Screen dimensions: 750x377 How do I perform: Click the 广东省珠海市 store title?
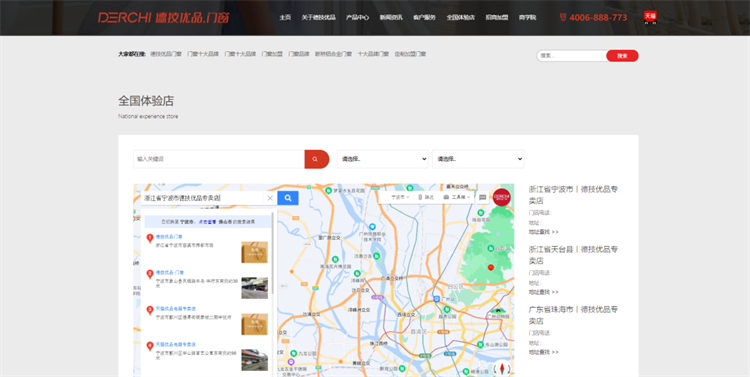[x=573, y=315]
